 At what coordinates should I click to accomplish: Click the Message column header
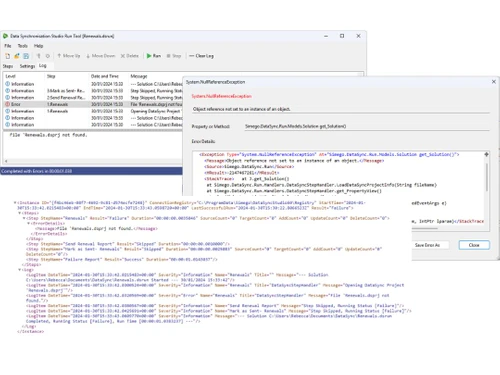pos(139,76)
